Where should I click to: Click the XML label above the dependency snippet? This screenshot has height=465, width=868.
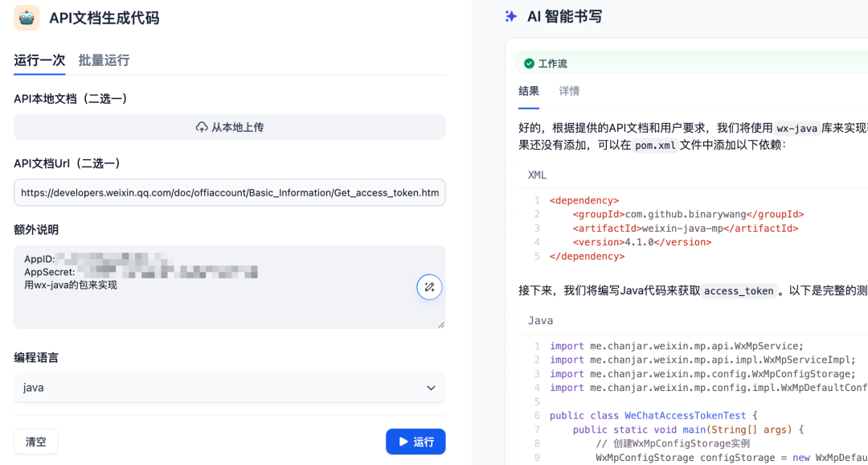coord(537,175)
